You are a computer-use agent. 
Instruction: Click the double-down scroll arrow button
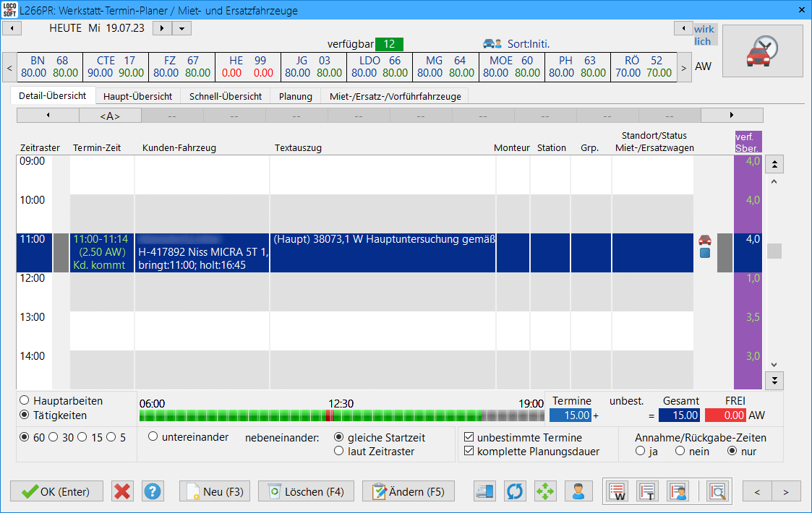point(774,380)
